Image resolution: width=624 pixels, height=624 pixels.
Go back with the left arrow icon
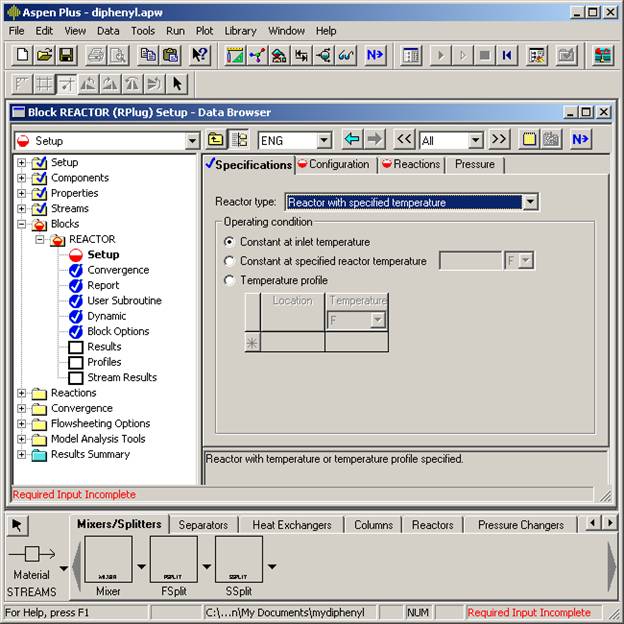352,140
